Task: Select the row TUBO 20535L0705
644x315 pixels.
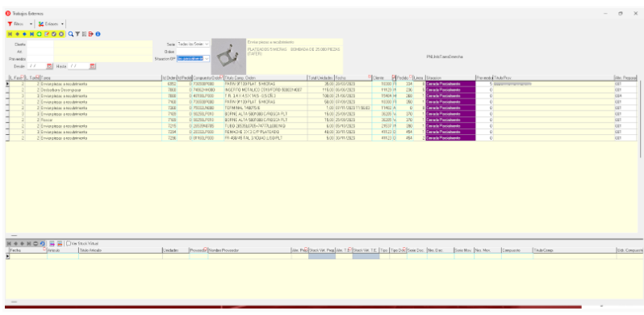Action: point(320,126)
